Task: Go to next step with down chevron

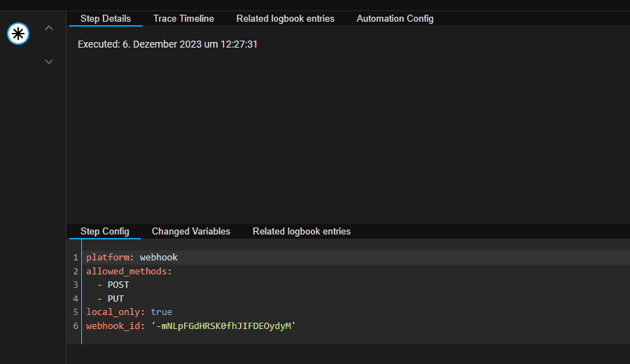Action: point(49,62)
